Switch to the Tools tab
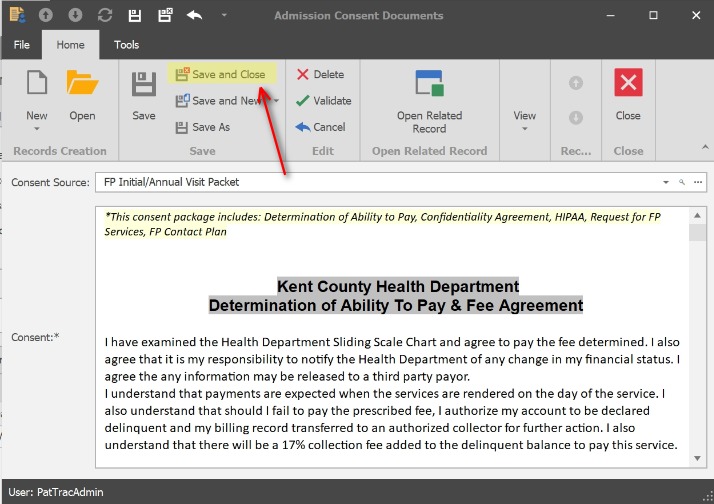Image resolution: width=714 pixels, height=504 pixels. click(x=127, y=45)
